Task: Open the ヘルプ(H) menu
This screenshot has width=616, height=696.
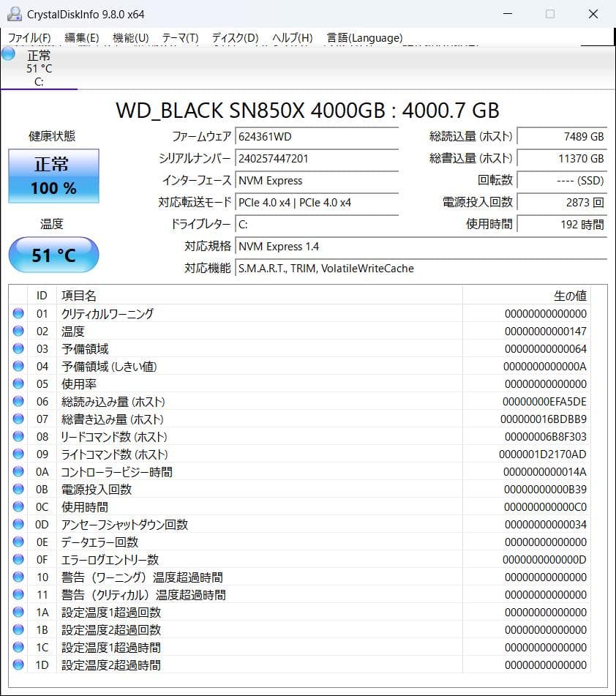Action: [x=293, y=38]
